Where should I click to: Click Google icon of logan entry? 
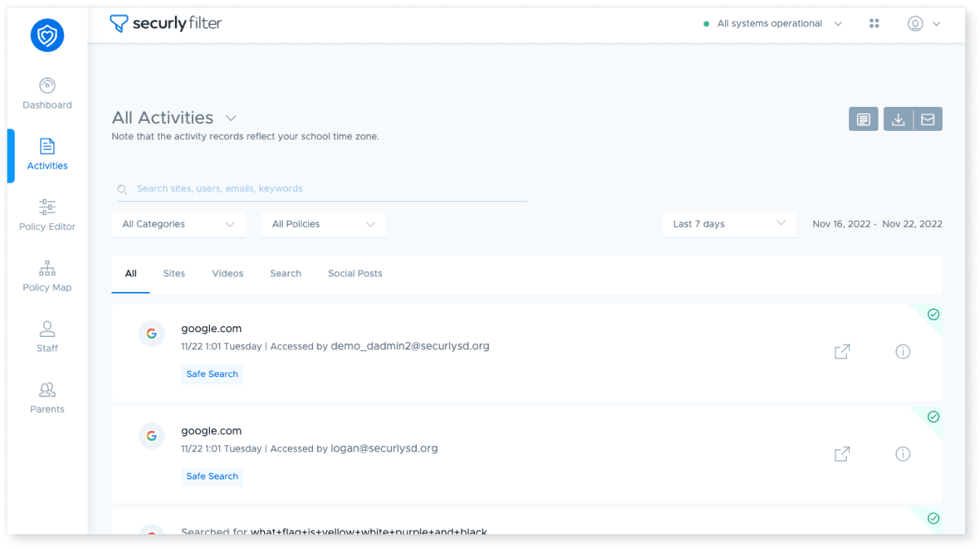point(151,436)
